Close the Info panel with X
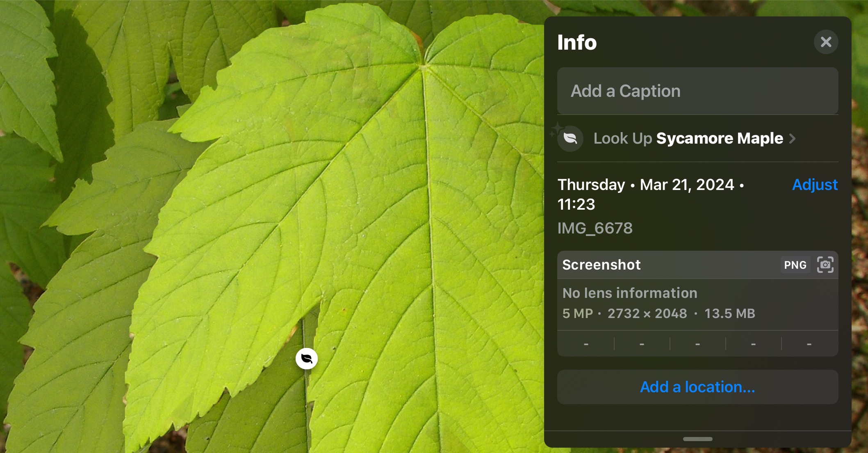 tap(826, 42)
